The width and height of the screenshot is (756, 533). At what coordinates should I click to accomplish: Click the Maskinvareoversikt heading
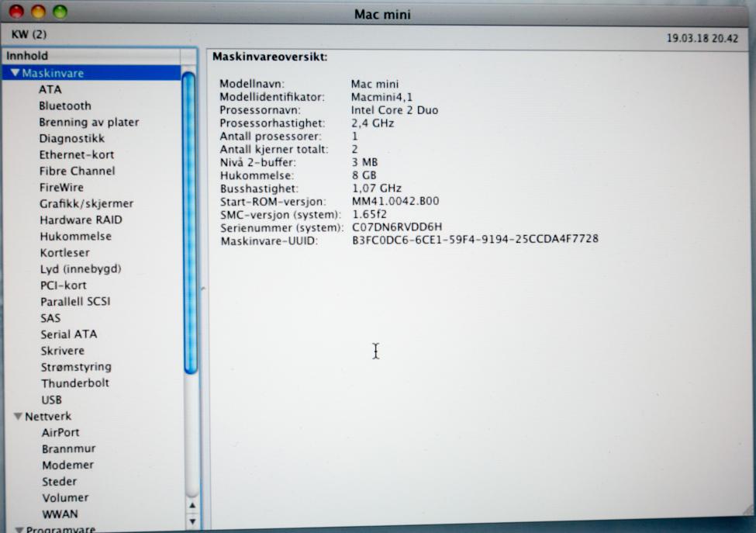270,57
